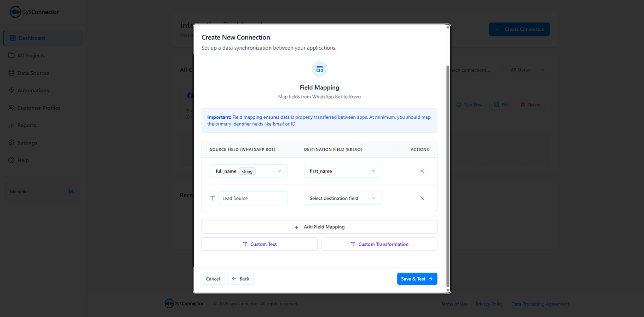Go to Help in the sidebar
This screenshot has width=644, height=317.
point(23,161)
